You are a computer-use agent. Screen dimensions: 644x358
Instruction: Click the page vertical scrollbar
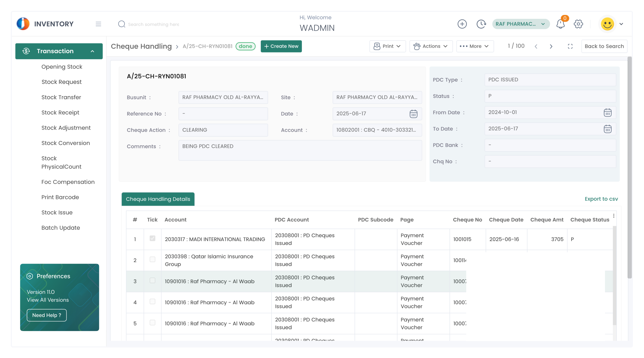pos(630,167)
